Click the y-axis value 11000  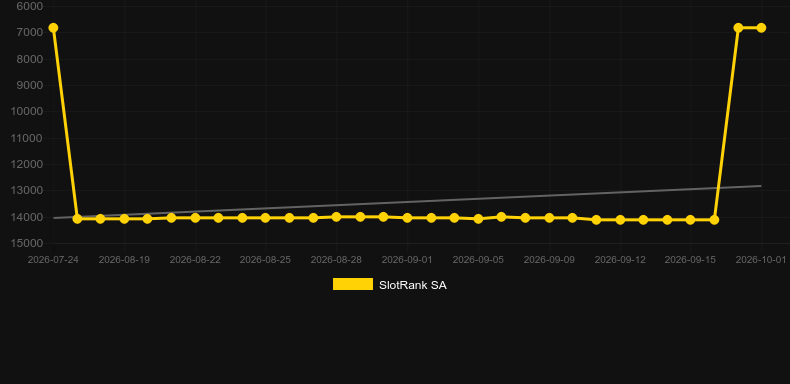(x=27, y=138)
